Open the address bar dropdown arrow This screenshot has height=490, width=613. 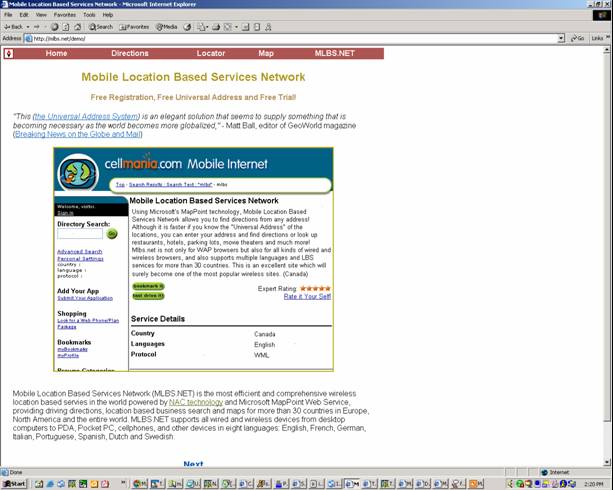point(561,38)
